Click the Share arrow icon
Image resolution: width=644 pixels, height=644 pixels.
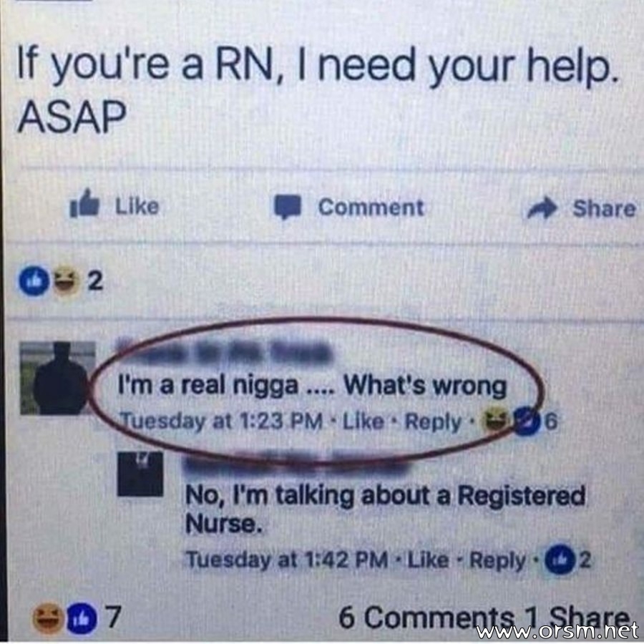[x=542, y=209]
